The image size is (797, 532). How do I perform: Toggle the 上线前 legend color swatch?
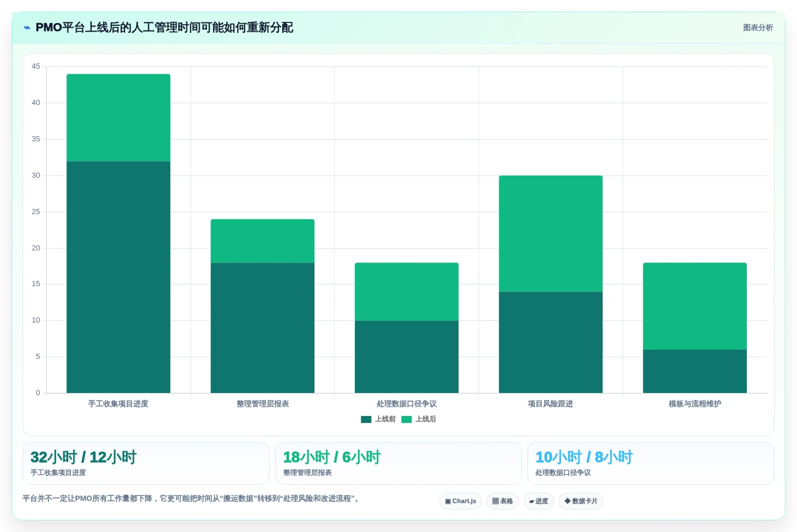pyautogui.click(x=366, y=419)
